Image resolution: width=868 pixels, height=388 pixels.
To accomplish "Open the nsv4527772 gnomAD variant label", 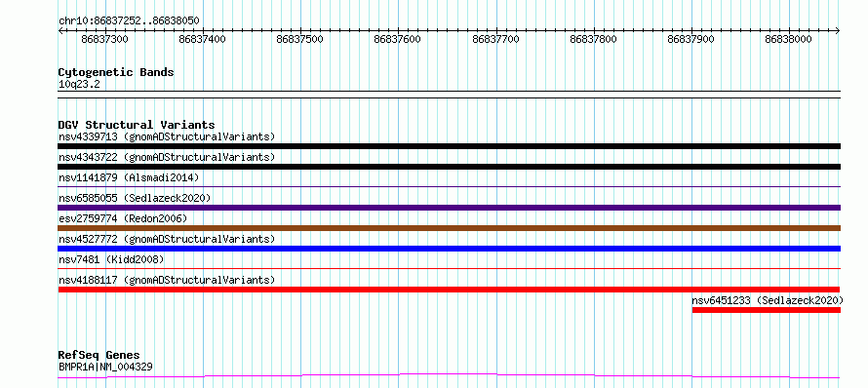I will tap(167, 239).
